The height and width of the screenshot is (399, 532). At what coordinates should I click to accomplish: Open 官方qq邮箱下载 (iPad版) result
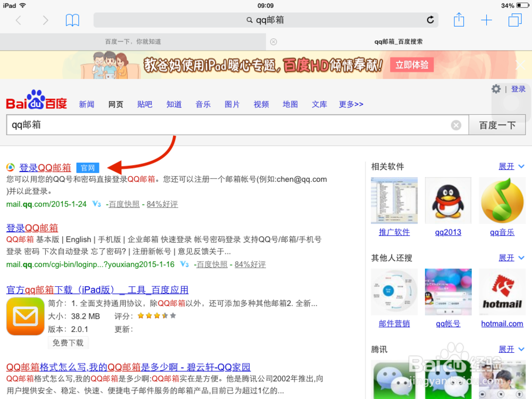pos(97,290)
